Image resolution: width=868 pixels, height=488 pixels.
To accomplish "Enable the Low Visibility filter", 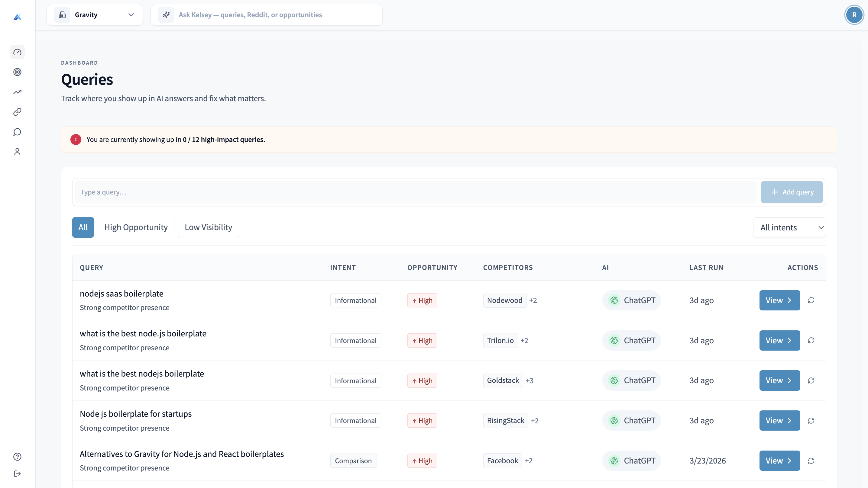I will pos(208,227).
